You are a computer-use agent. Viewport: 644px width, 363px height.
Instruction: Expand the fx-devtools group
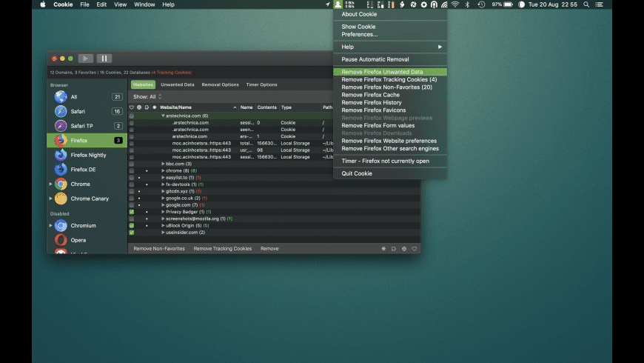click(x=163, y=184)
